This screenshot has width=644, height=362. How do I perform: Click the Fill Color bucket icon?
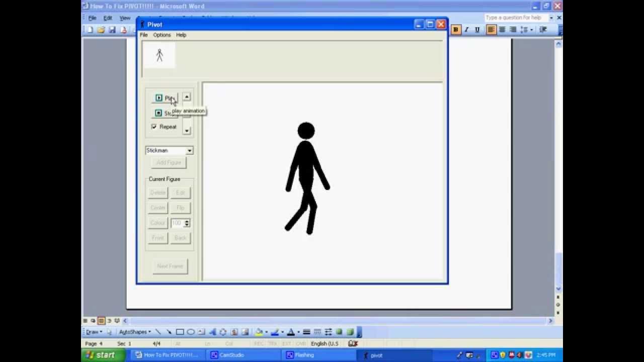tap(259, 332)
